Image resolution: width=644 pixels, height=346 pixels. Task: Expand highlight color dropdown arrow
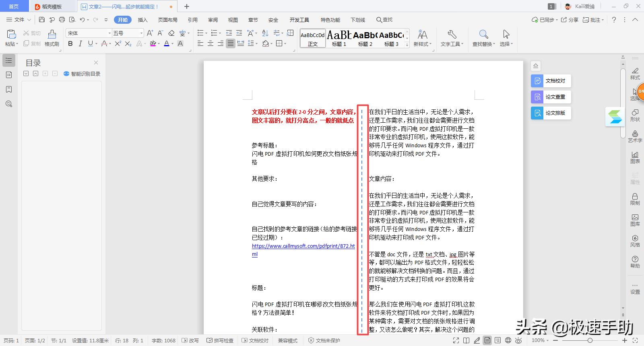159,43
